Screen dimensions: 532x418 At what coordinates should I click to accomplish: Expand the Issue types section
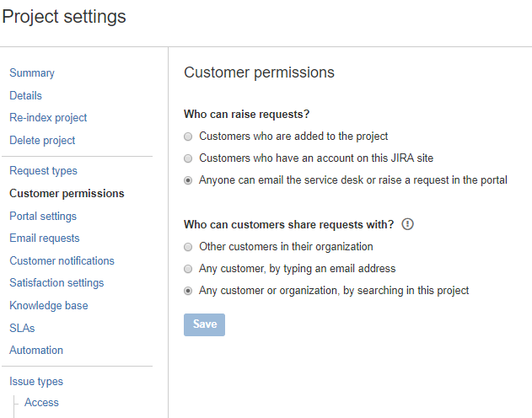[36, 382]
